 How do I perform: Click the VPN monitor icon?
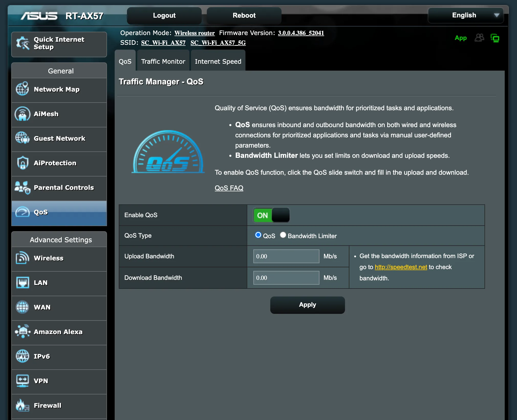23,381
